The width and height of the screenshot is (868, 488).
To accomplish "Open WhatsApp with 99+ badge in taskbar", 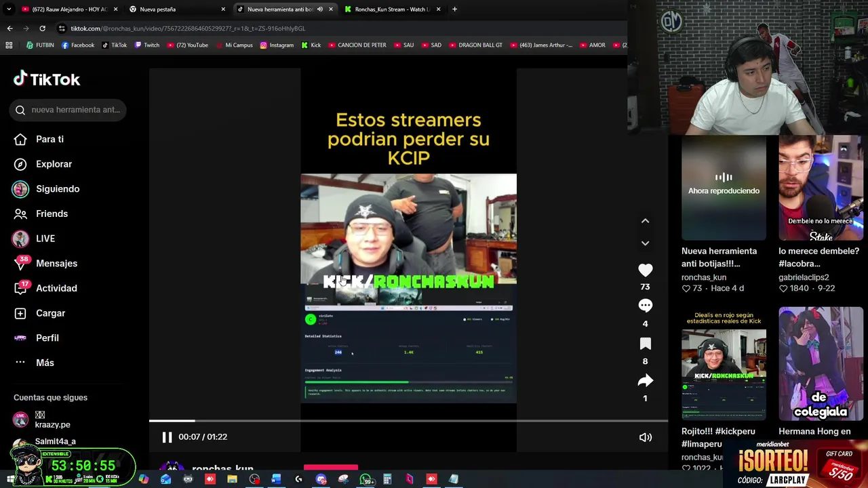I will [x=366, y=479].
